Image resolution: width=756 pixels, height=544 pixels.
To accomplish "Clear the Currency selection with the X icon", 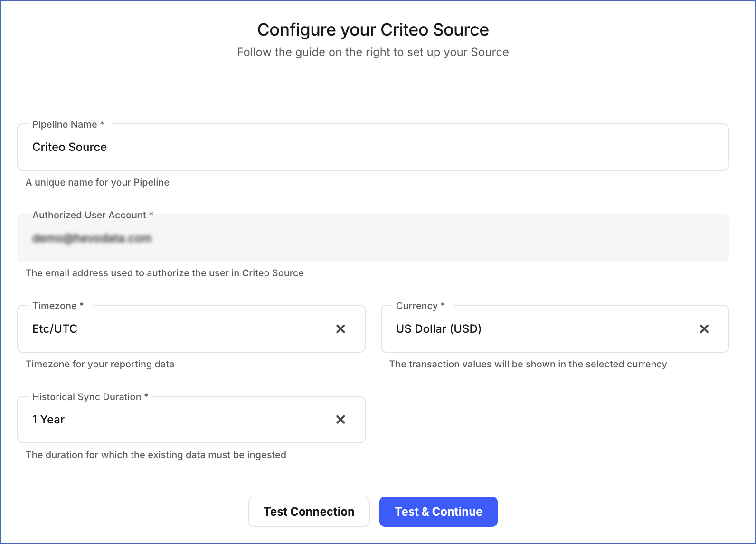I will (704, 329).
